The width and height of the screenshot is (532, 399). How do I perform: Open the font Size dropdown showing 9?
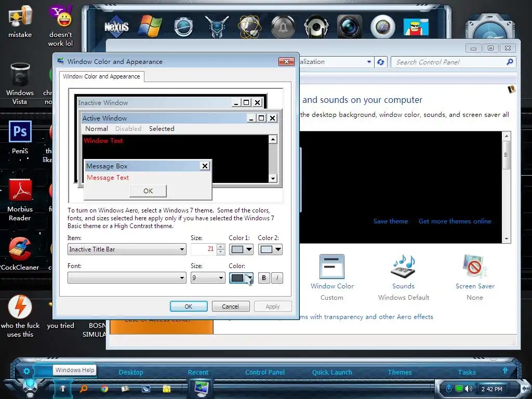(208, 278)
